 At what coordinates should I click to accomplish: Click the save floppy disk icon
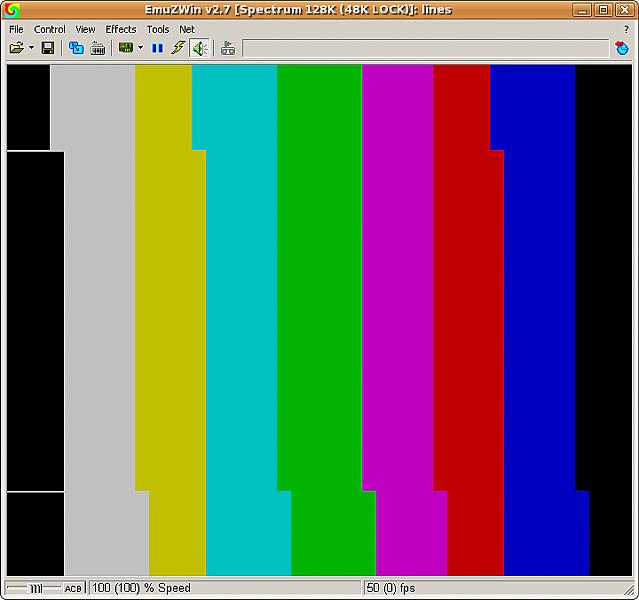tap(48, 48)
